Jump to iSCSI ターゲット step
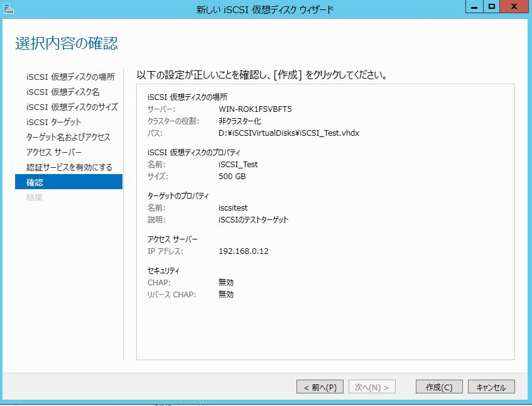Screen dimensions: 532x406 pyautogui.click(x=54, y=122)
